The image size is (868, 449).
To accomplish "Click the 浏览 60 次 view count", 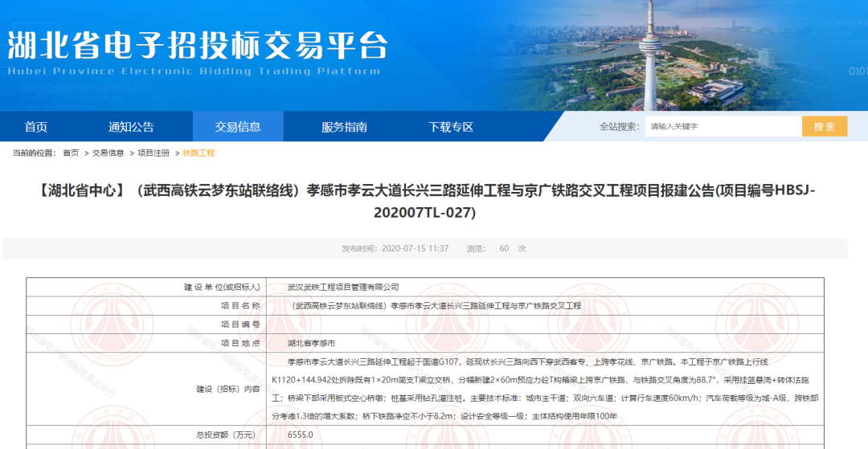I will pos(496,249).
